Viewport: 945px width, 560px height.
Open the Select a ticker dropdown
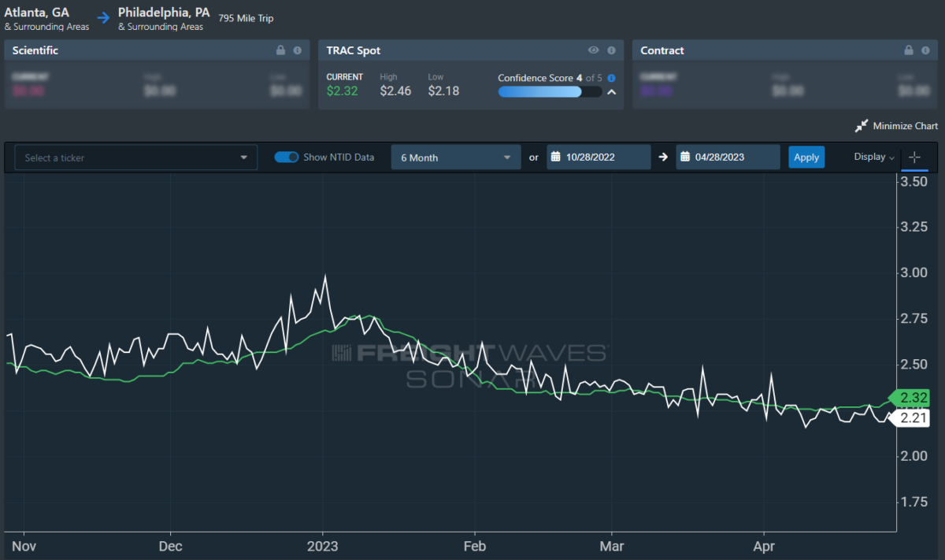point(136,158)
